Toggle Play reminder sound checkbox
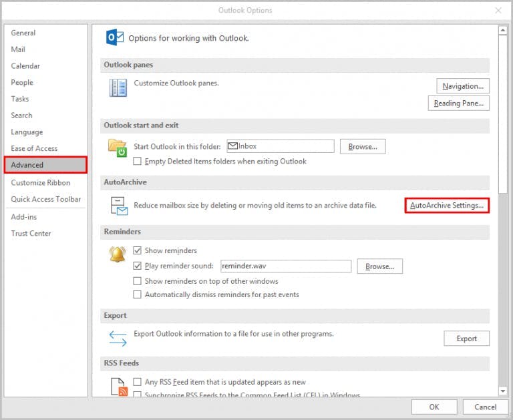 (138, 266)
